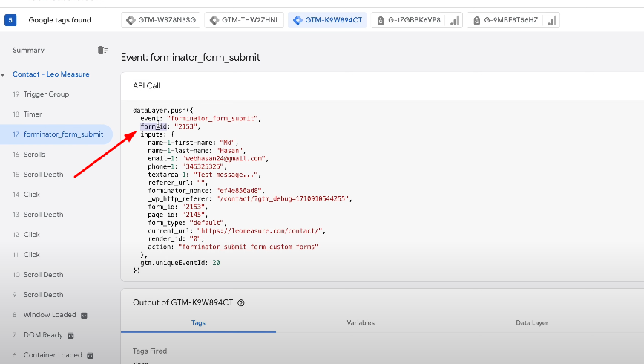Viewport: 644px width, 364px height.
Task: Clear the event list with delete icon
Action: pos(102,51)
